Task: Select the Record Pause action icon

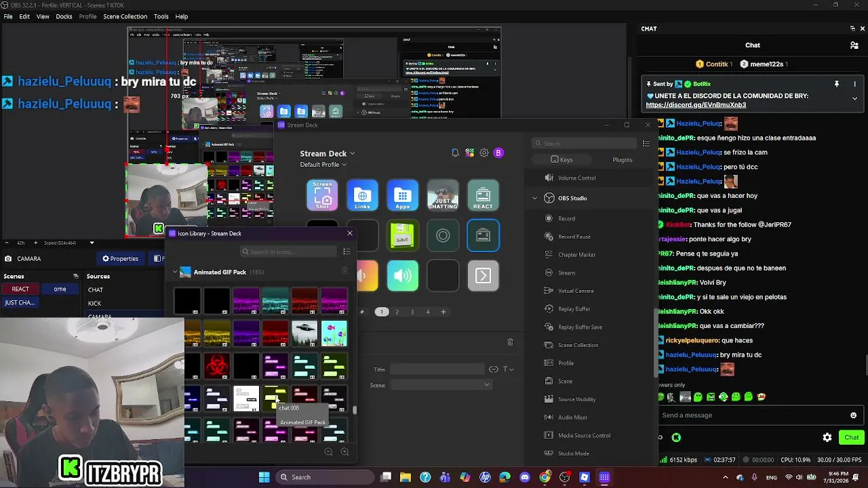Action: (x=549, y=237)
